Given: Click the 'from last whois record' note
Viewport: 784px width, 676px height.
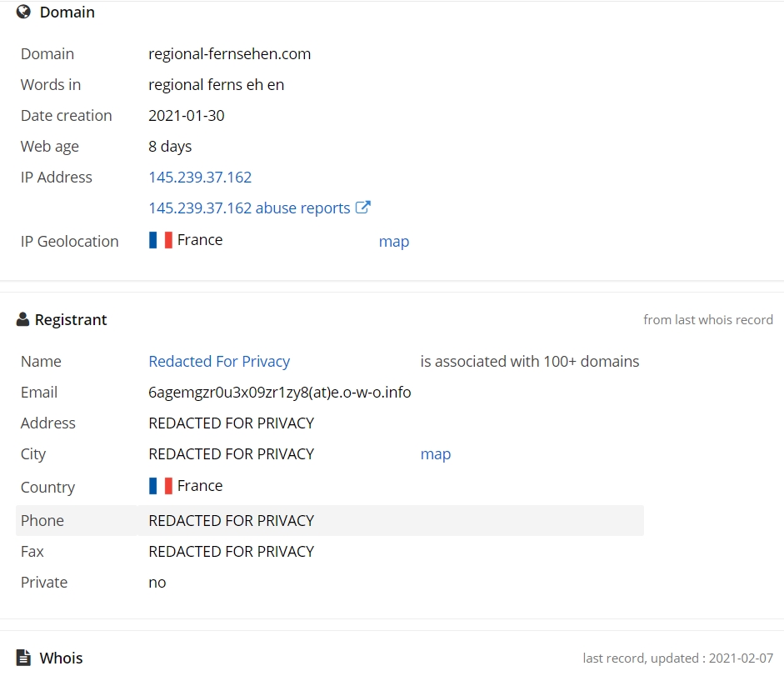Looking at the screenshot, I should coord(708,320).
